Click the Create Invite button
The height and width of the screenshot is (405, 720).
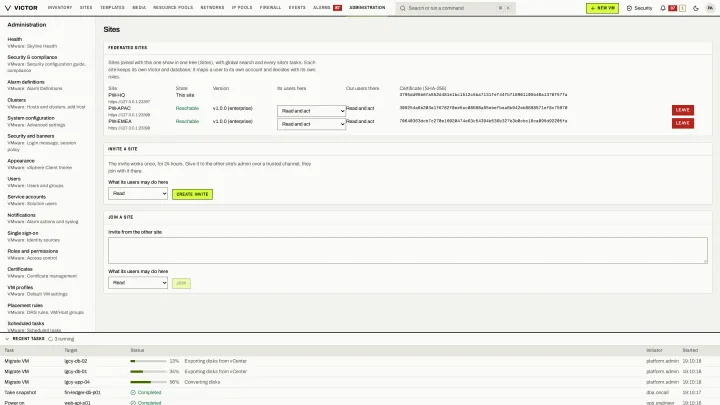[192, 194]
